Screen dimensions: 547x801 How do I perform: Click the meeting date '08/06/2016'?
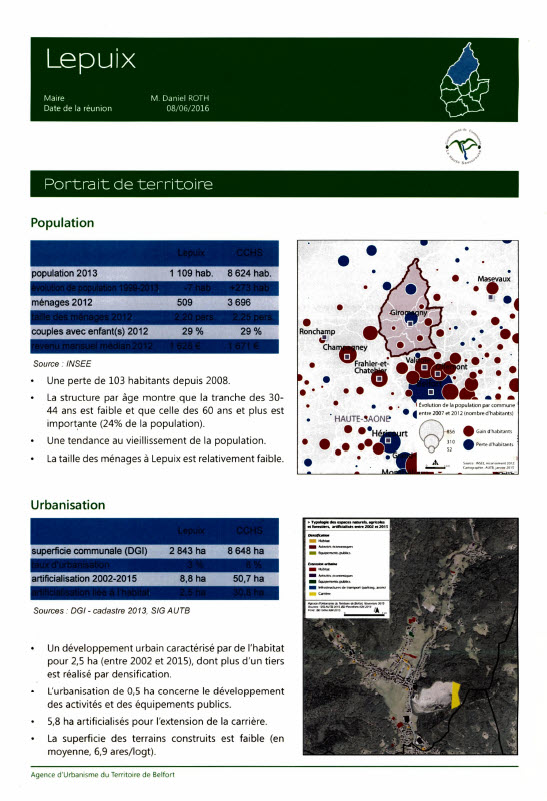pos(187,108)
